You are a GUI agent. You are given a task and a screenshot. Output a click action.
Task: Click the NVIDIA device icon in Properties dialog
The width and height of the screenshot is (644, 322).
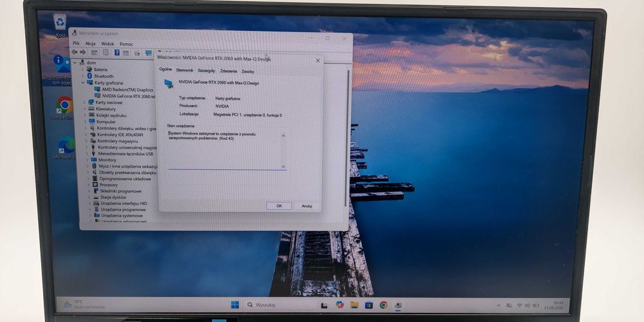168,84
